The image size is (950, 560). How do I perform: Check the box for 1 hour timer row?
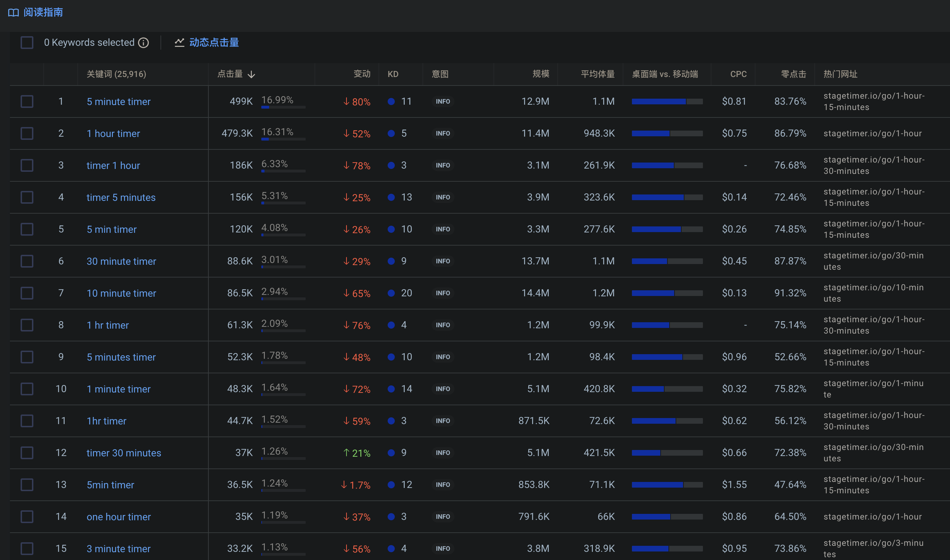pyautogui.click(x=27, y=133)
